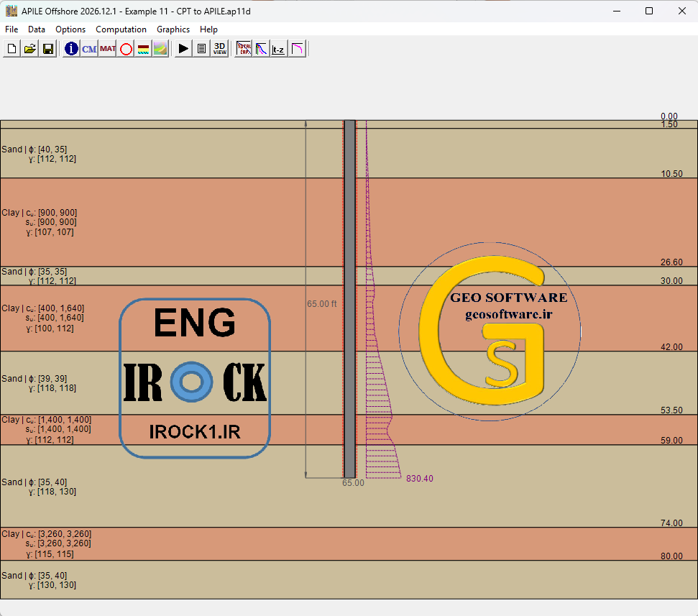Click the depth marker '42.00'
698x616 pixels.
671,346
